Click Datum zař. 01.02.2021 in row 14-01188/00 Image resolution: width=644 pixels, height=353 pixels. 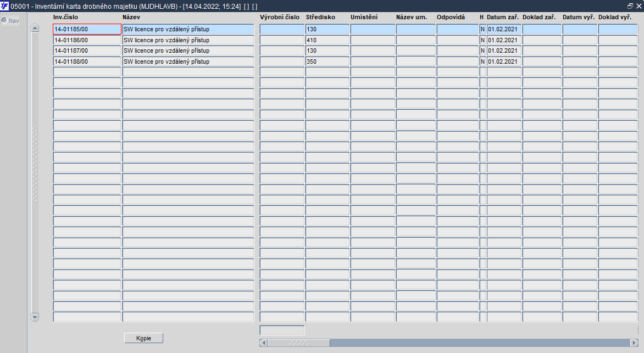[504, 61]
